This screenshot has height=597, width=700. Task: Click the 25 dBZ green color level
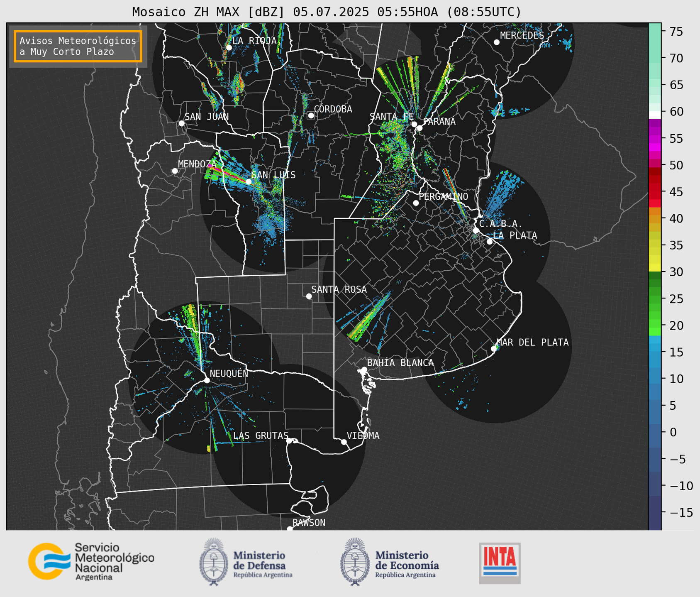click(655, 299)
